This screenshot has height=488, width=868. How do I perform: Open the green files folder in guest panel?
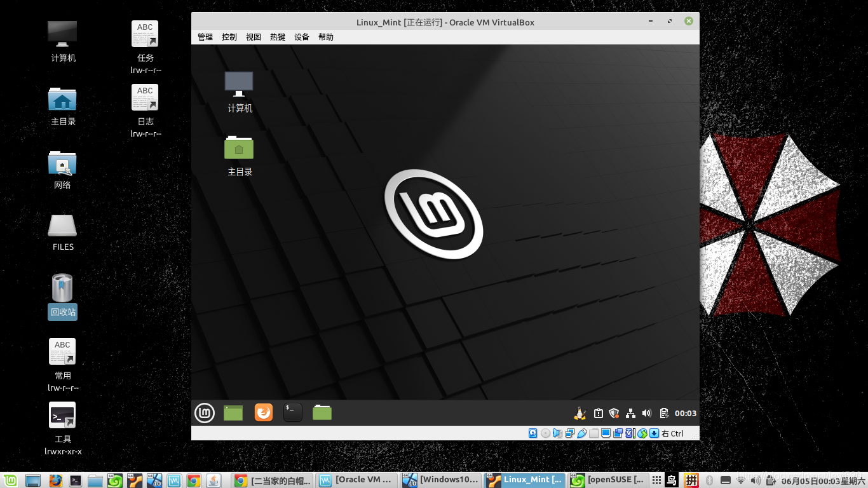pos(322,413)
